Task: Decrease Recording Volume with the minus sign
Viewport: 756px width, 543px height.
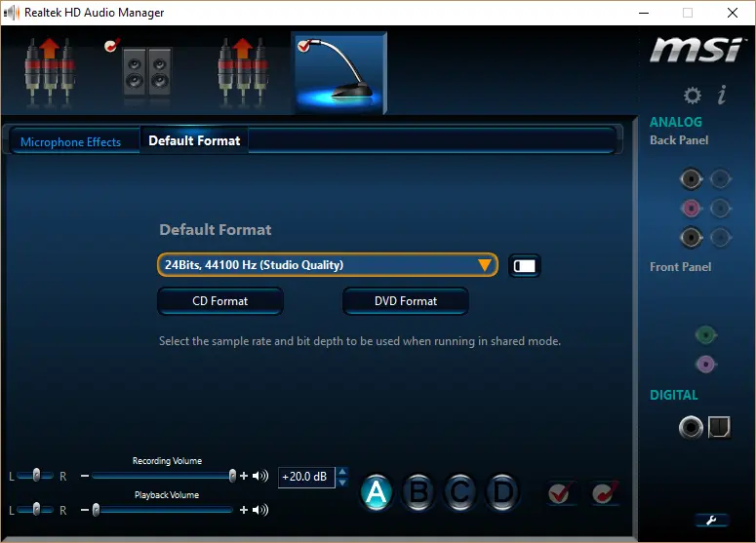Action: (85, 476)
